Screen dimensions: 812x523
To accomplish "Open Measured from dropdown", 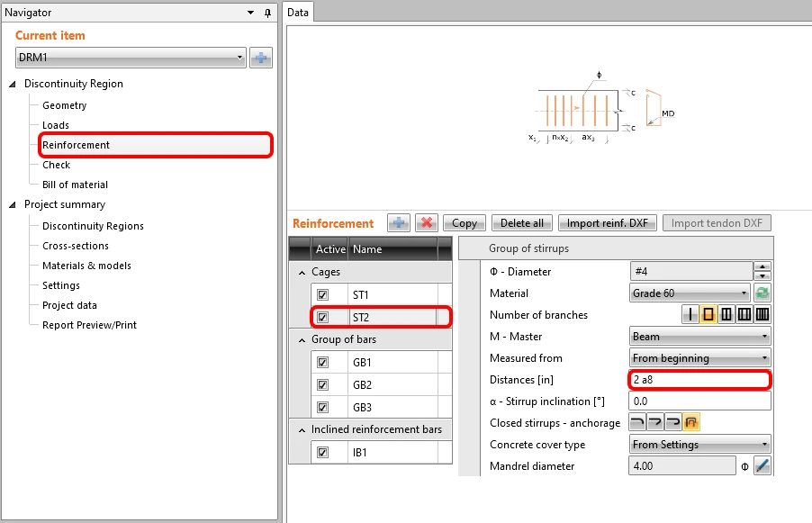I will (699, 357).
